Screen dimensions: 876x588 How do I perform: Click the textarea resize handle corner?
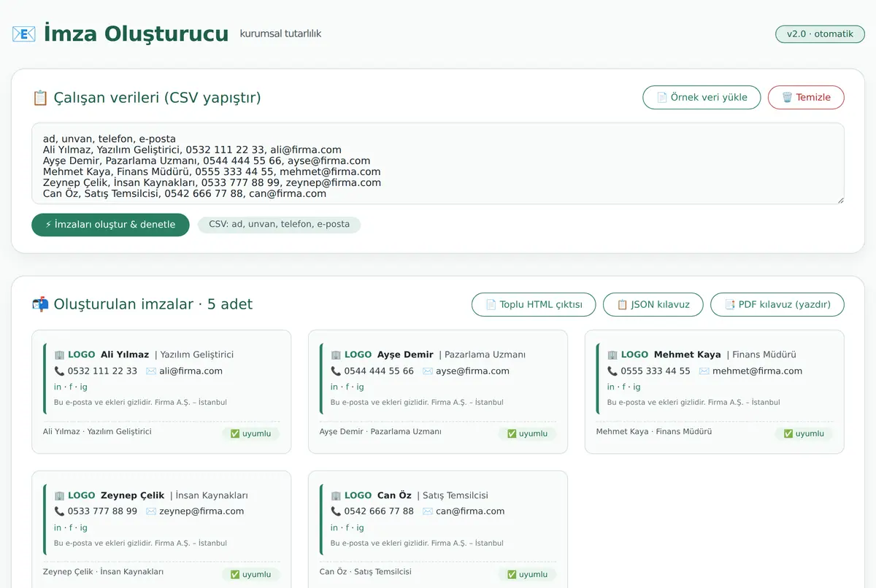(839, 199)
